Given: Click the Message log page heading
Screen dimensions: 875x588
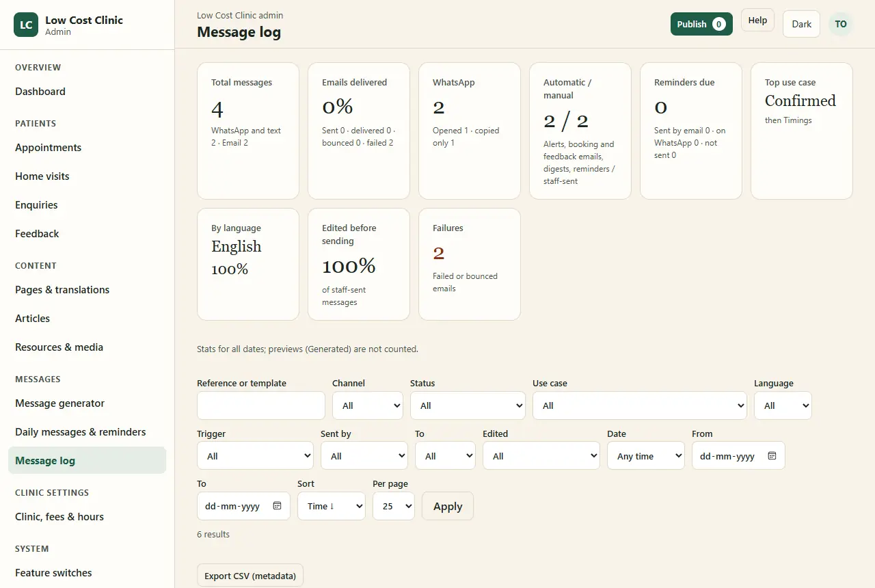Looking at the screenshot, I should point(239,32).
